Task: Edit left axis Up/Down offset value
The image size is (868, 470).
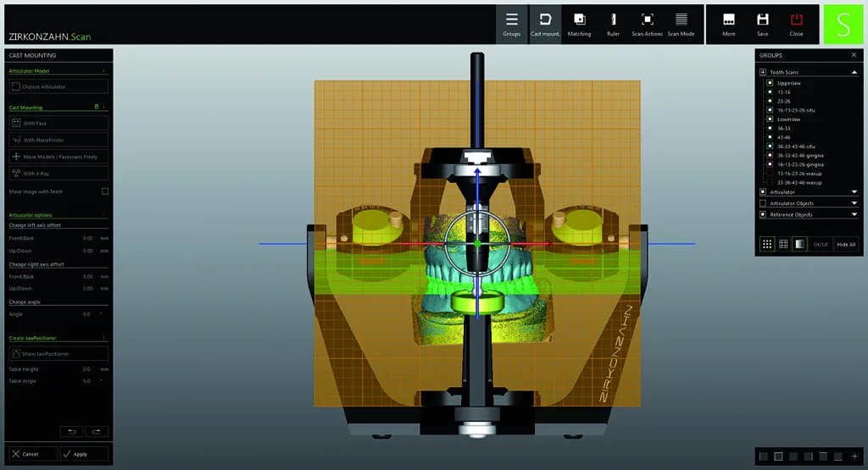Action: tap(87, 251)
